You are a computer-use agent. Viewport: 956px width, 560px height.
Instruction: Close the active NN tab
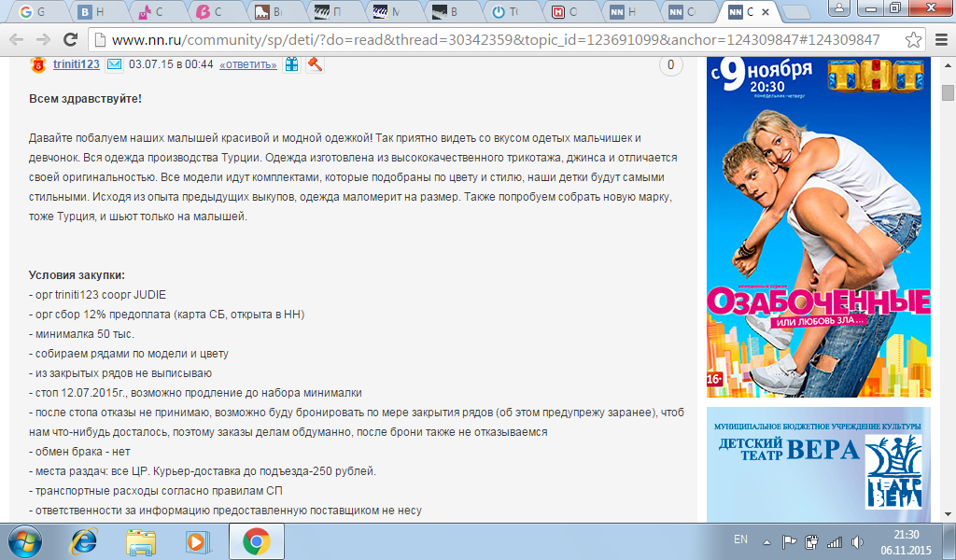point(766,11)
